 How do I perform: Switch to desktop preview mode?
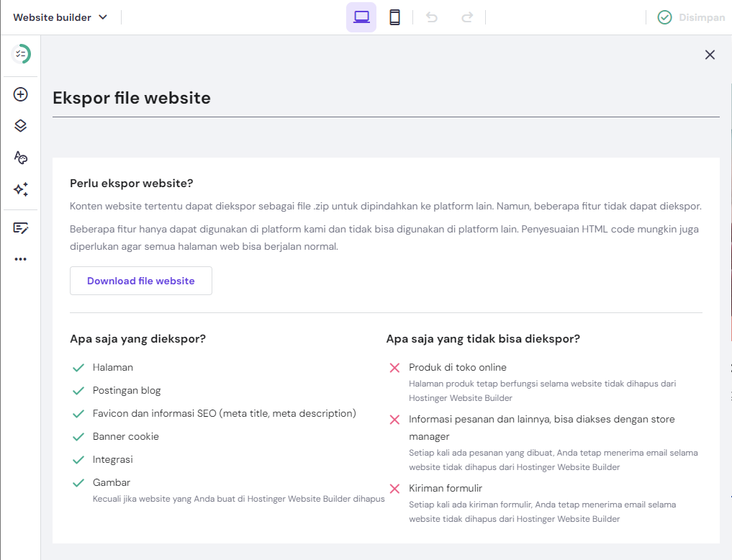(361, 16)
